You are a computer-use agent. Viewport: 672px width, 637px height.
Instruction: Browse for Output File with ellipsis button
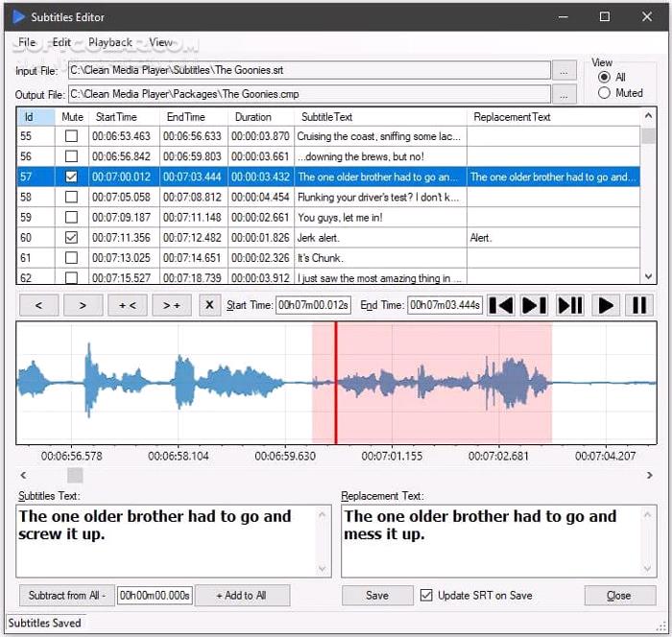pyautogui.click(x=565, y=94)
